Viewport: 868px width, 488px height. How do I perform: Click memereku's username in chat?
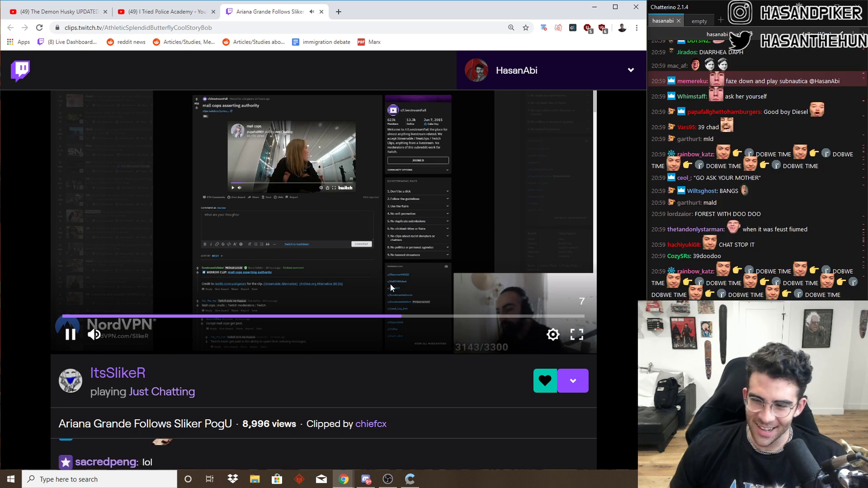(693, 81)
